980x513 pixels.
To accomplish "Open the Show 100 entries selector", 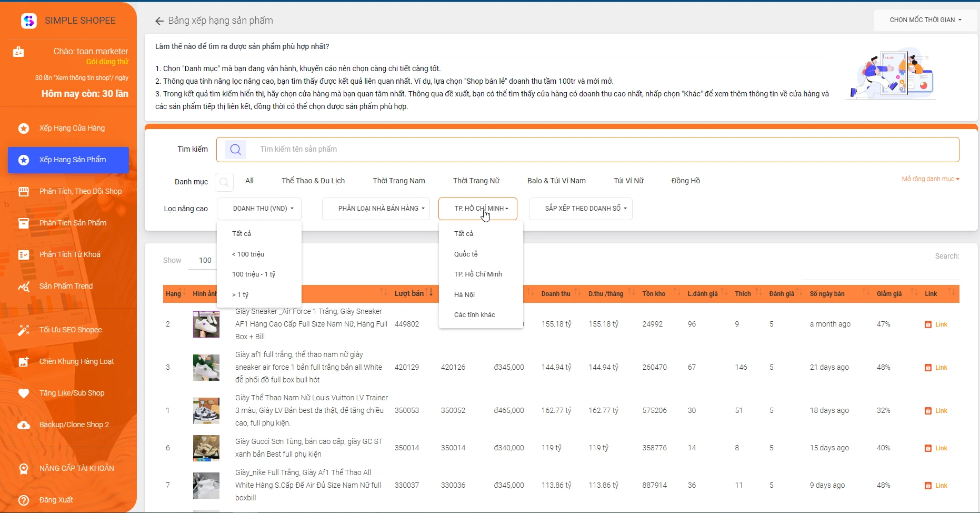I will pyautogui.click(x=203, y=260).
